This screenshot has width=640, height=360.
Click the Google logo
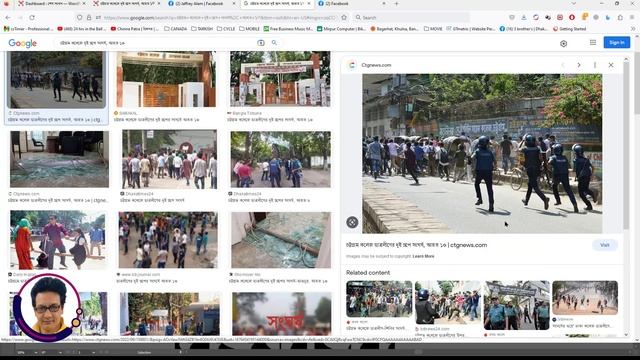[x=22, y=43]
